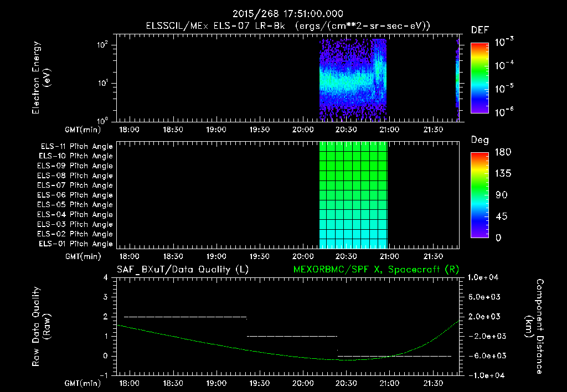Screen dimensions: 567x392
Task: Click the 10^0 electron energy axis label
Action: [103, 121]
